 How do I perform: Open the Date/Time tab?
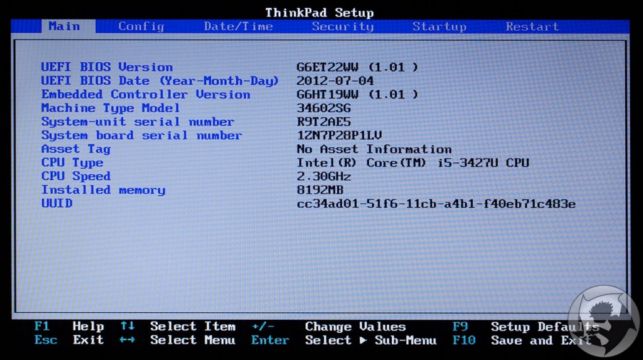tap(238, 27)
